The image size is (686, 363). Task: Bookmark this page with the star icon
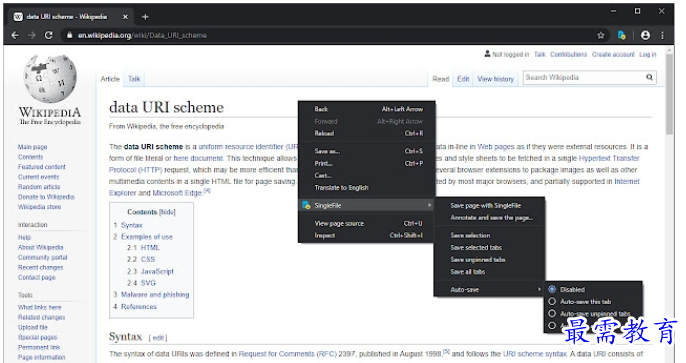click(x=601, y=35)
